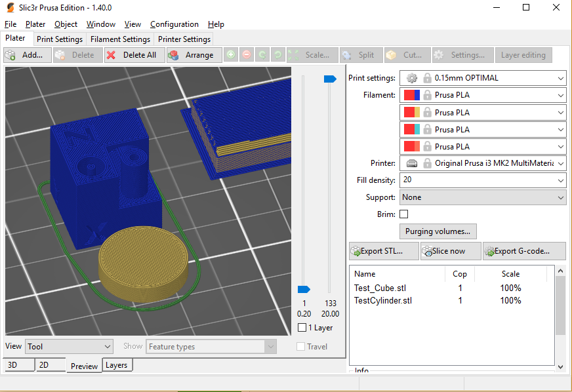Click the bottom layer slider handle at 1
The width and height of the screenshot is (572, 392).
pos(304,289)
